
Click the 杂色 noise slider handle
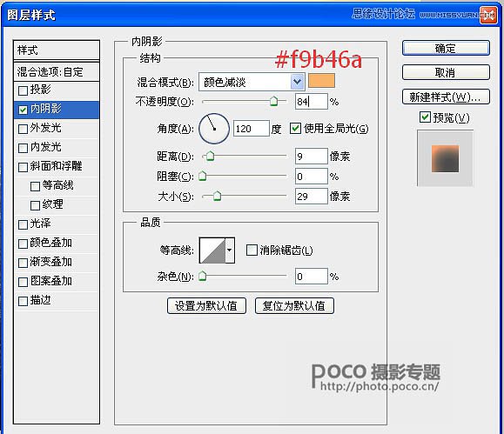point(202,277)
